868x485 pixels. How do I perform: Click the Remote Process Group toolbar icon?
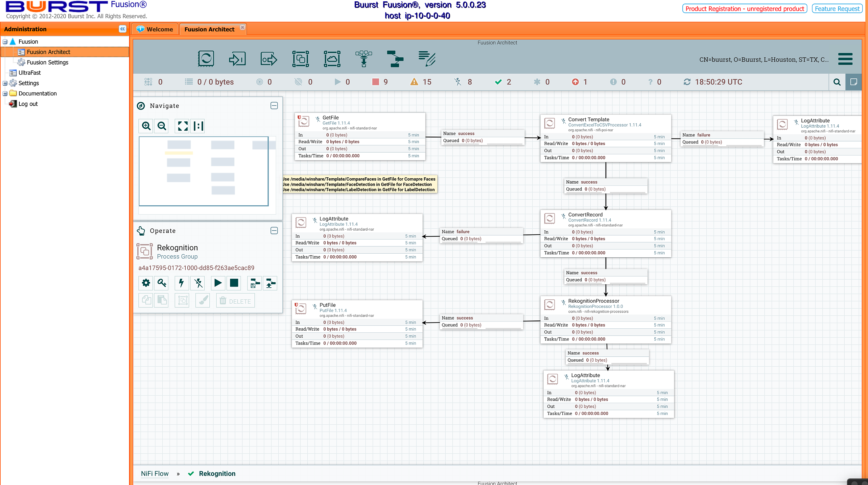[x=332, y=59]
